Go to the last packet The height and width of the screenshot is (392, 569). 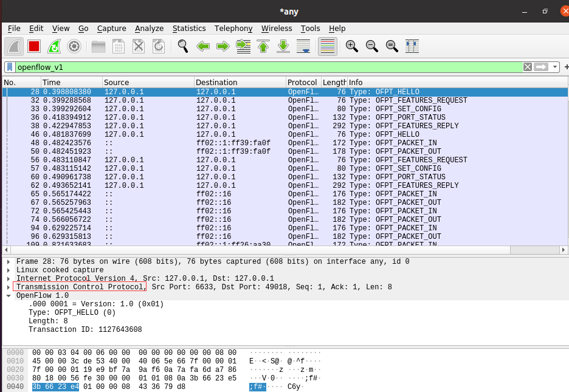pos(283,46)
